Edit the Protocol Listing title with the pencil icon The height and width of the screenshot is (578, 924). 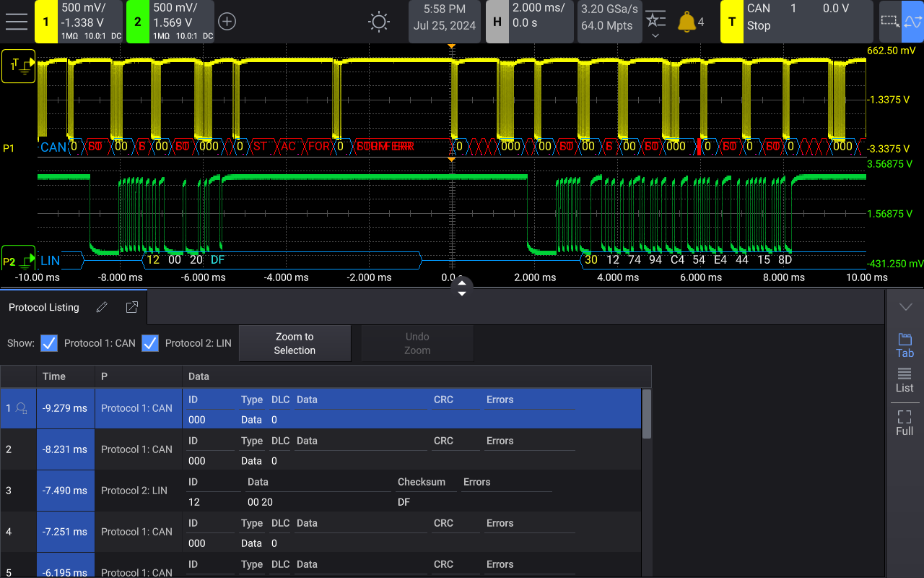[102, 307]
